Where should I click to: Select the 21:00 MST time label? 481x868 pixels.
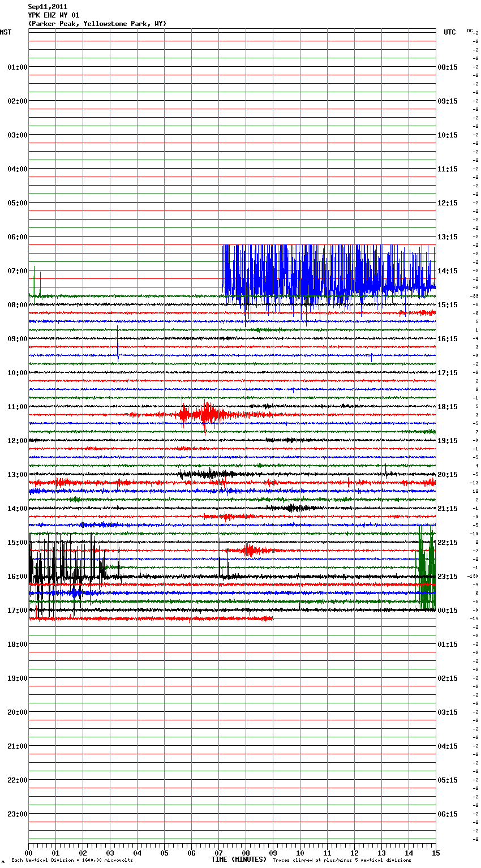(17, 746)
